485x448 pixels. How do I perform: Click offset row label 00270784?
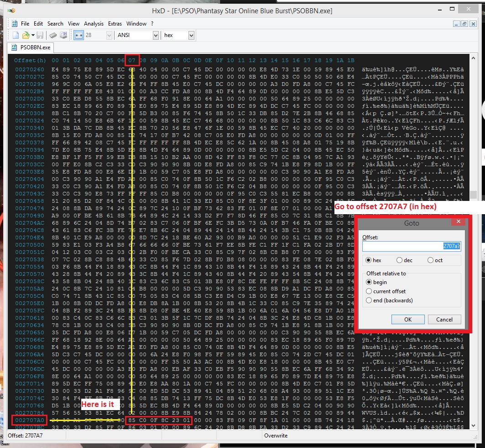pos(30,413)
